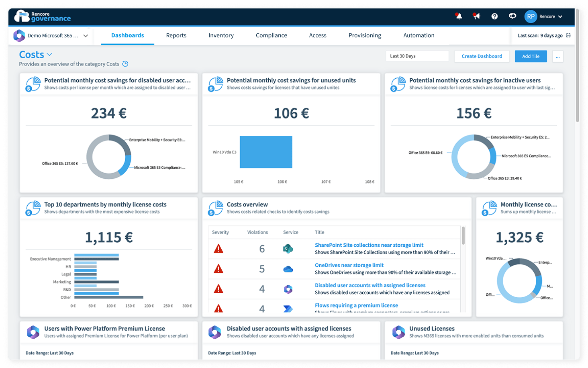Click the last scan refresh icon

point(568,35)
